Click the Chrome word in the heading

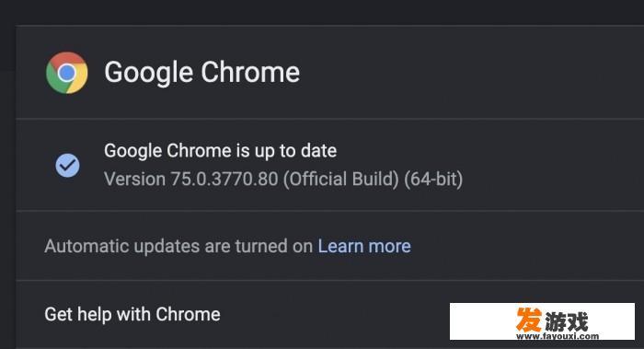[250, 73]
